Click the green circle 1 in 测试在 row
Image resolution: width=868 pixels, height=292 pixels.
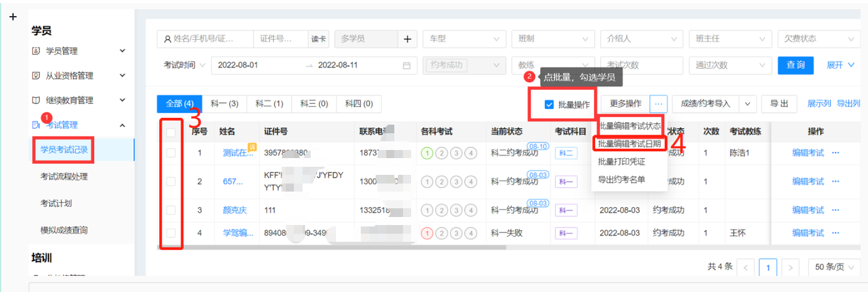[426, 153]
